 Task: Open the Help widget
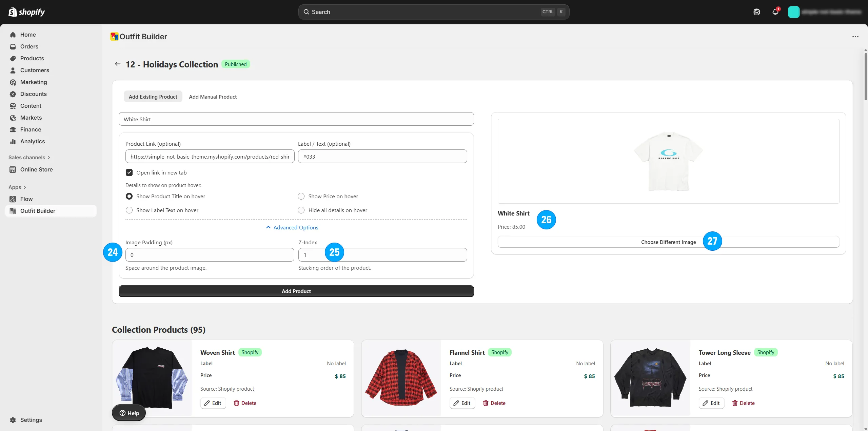(x=129, y=413)
